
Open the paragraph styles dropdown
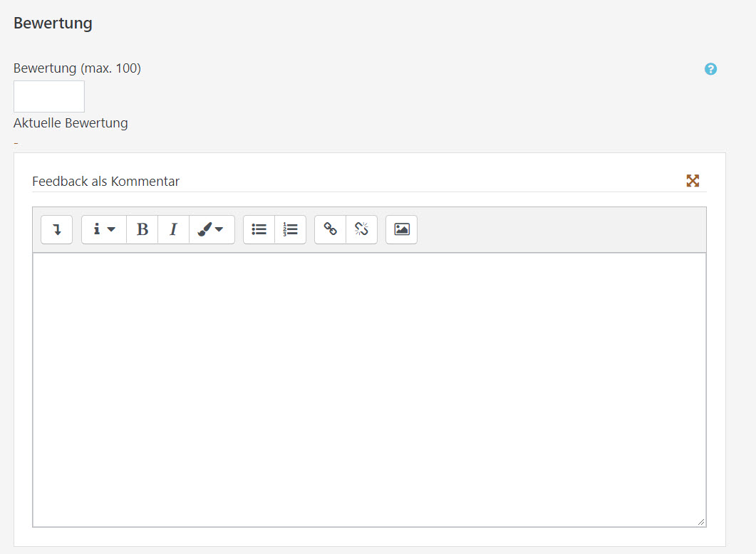[x=104, y=229]
